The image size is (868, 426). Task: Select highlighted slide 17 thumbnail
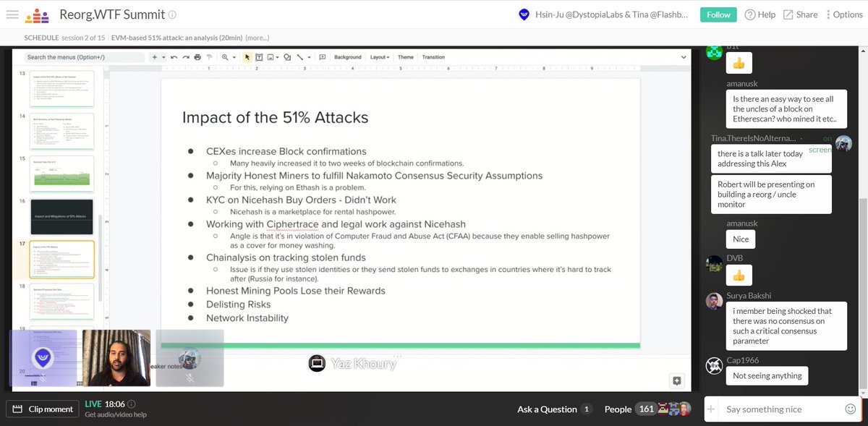click(62, 260)
